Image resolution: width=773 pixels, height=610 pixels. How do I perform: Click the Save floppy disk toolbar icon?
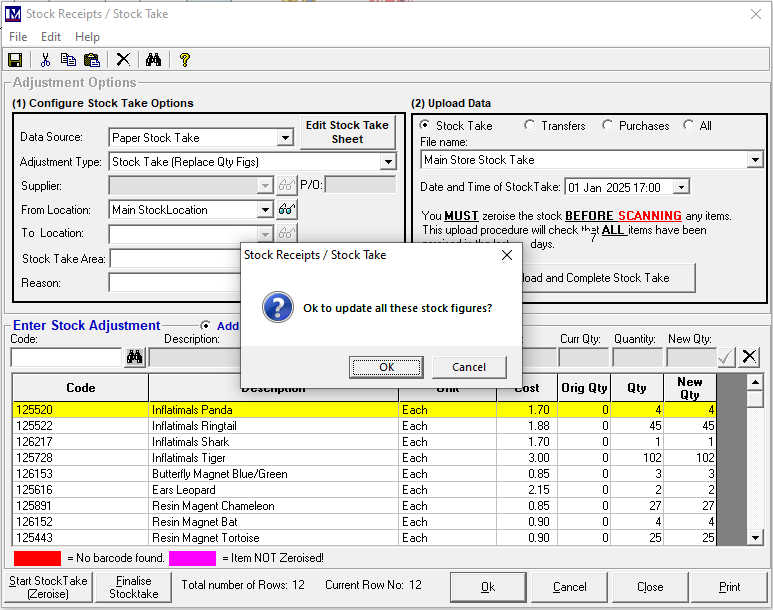click(15, 60)
